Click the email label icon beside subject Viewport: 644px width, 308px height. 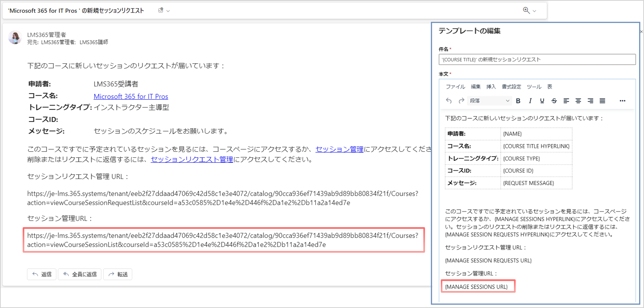click(161, 10)
